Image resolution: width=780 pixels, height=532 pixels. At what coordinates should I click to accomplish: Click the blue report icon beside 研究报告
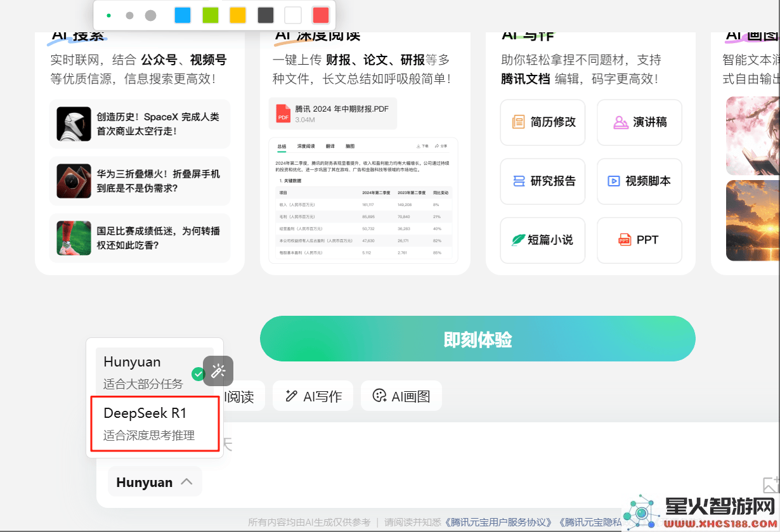tap(519, 181)
